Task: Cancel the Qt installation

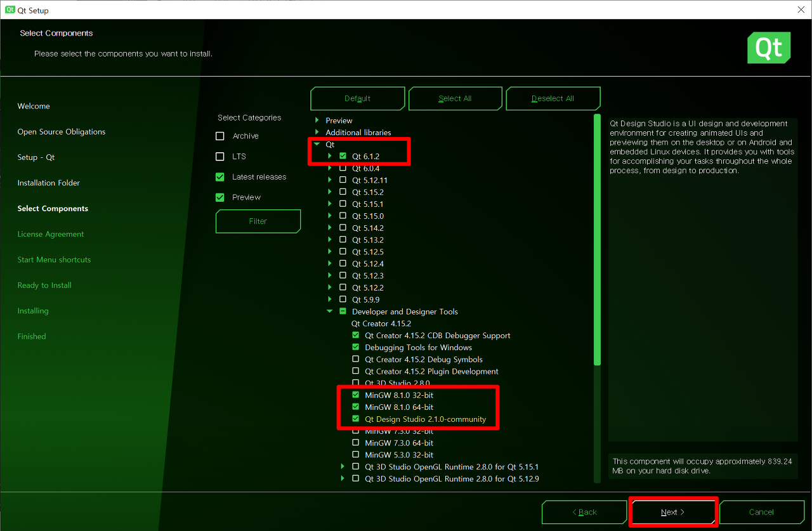Action: tap(761, 512)
